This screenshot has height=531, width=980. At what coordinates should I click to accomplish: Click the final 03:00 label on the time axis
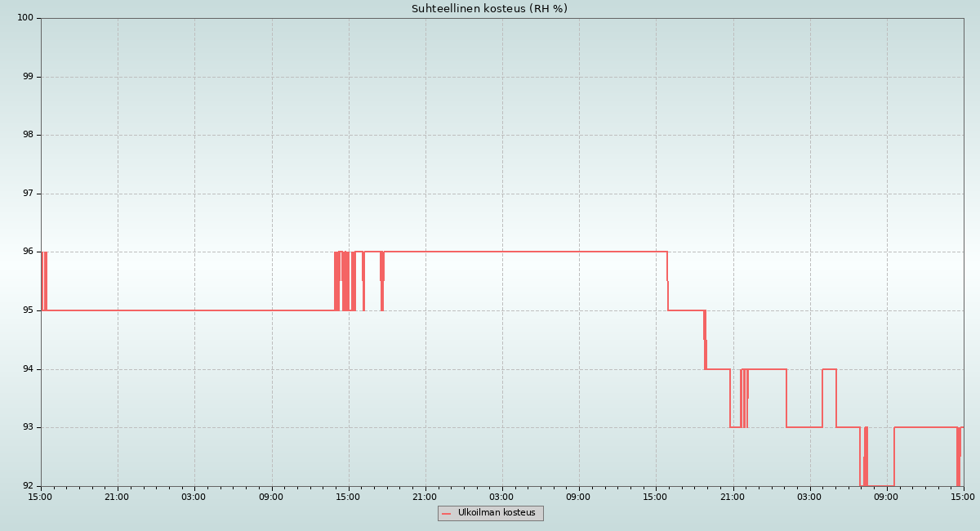[809, 497]
